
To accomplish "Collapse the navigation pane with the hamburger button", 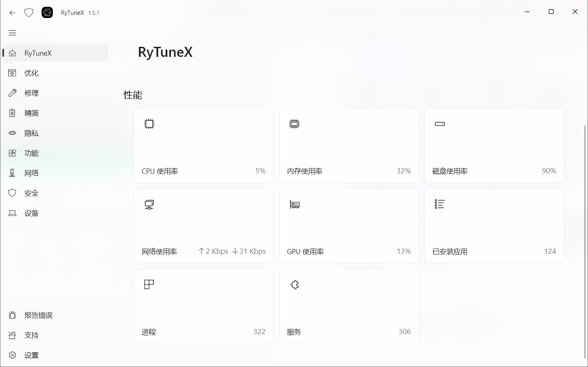I will click(12, 32).
